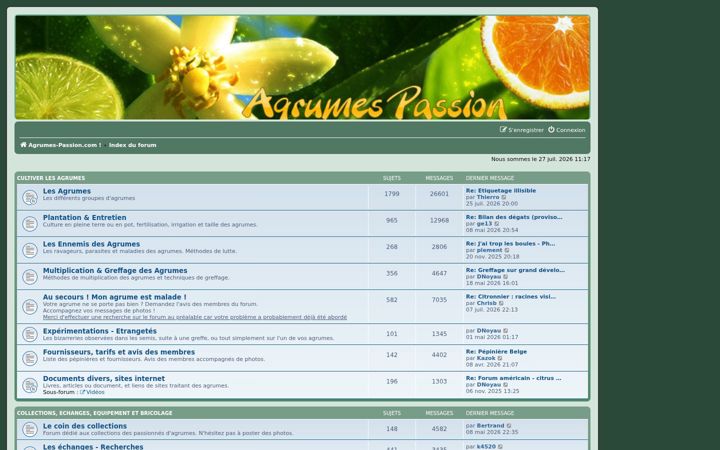720x450 pixels.
Task: Click the Connexion power icon
Action: [551, 130]
